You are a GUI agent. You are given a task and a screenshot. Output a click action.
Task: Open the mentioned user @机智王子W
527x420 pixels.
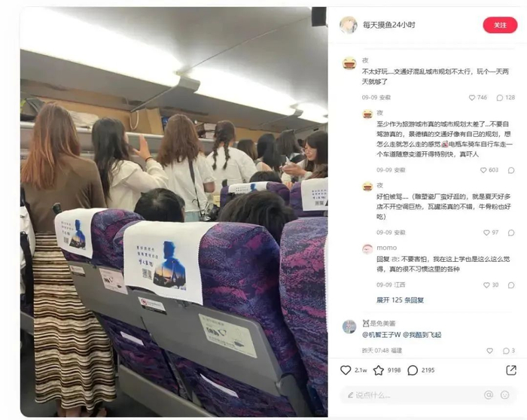pos(382,335)
